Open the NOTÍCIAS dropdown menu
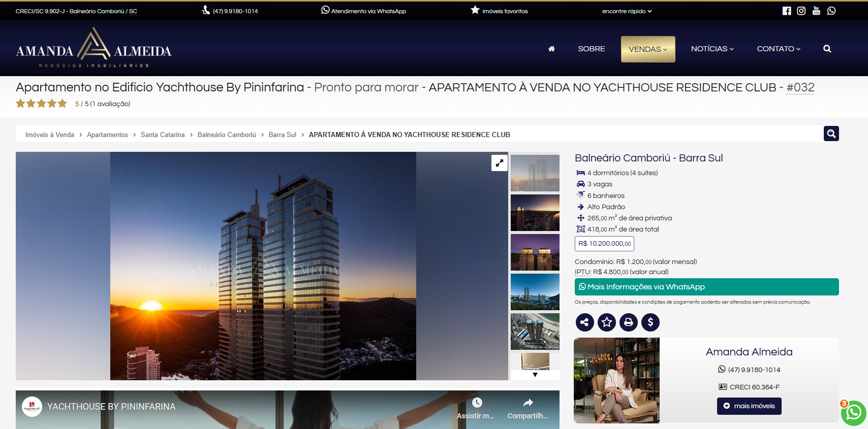 tap(712, 49)
